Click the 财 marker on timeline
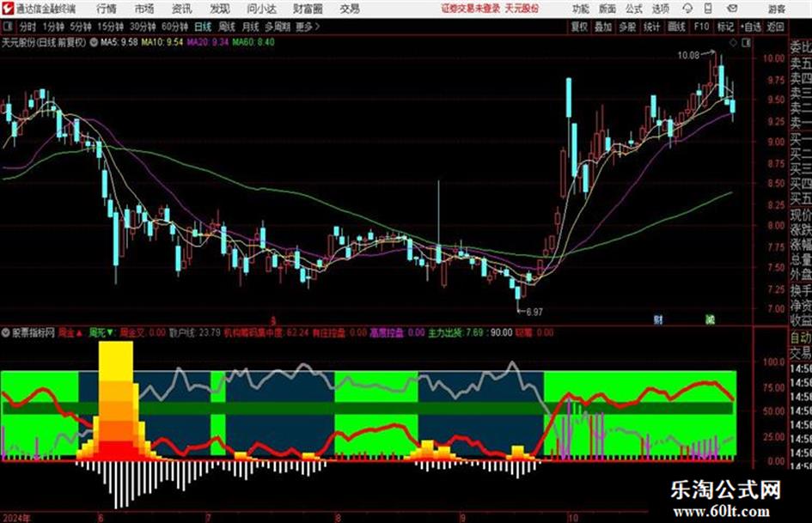The height and width of the screenshot is (523, 812). pos(658,319)
